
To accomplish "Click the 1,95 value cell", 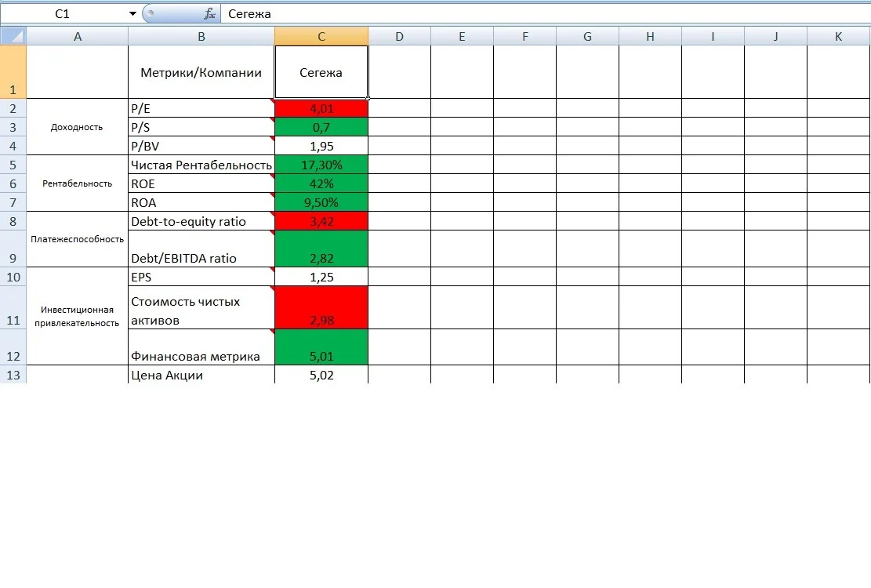I will coord(321,146).
